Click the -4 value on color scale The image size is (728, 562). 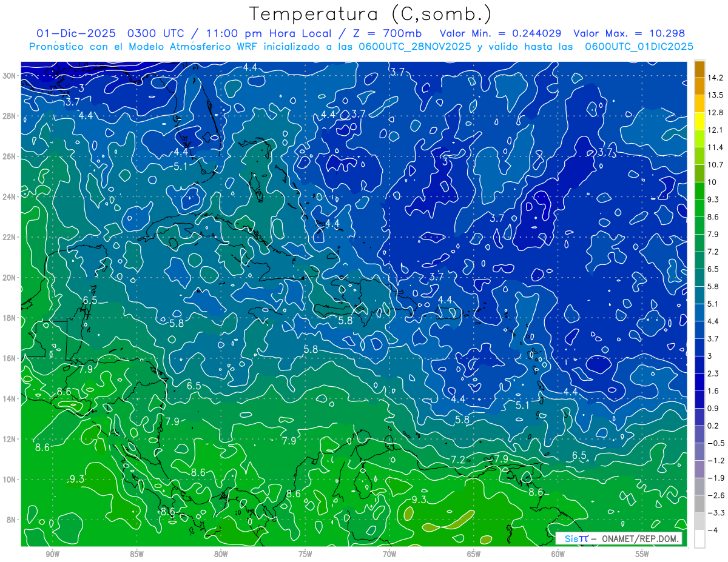pos(712,530)
